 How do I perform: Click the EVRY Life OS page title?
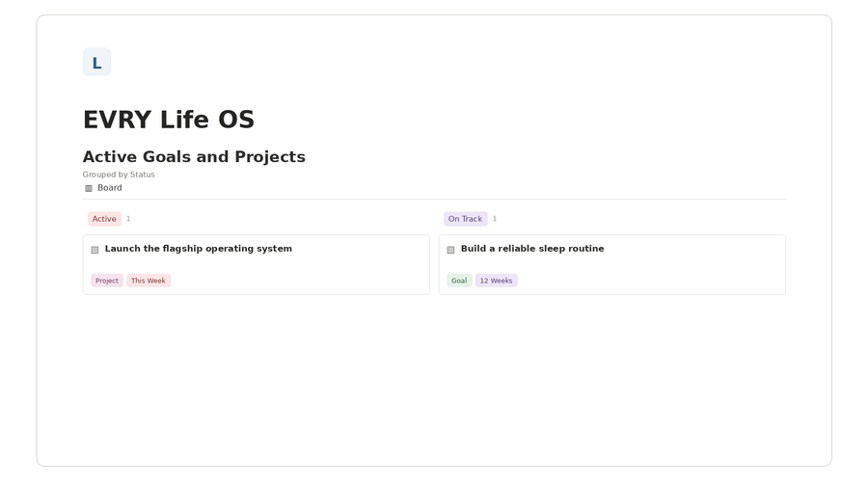tap(169, 120)
